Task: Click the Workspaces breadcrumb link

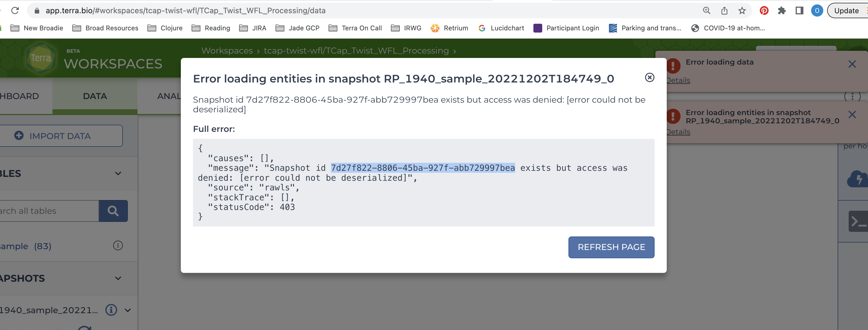Action: (x=227, y=50)
